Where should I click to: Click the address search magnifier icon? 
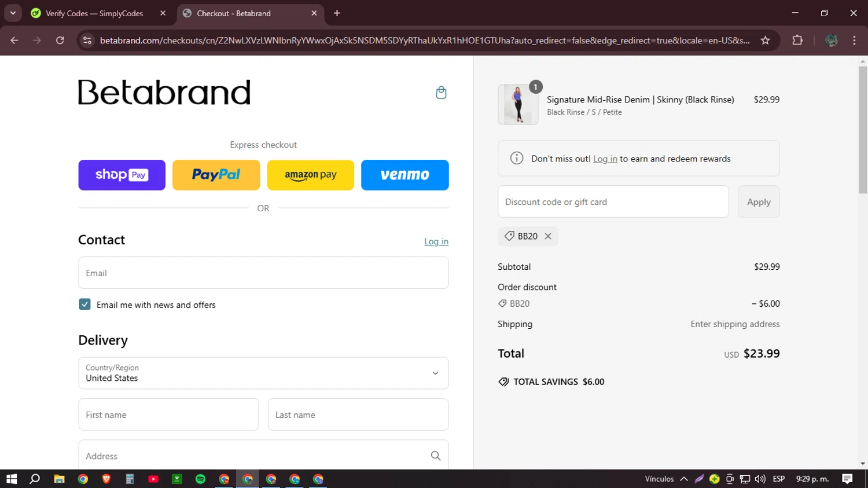(436, 456)
